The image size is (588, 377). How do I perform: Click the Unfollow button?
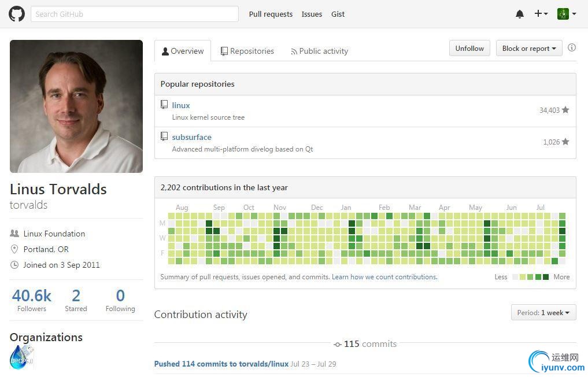click(x=469, y=49)
